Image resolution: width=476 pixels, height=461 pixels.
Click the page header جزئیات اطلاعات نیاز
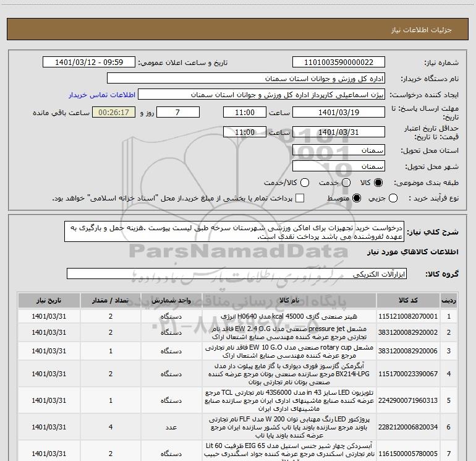coord(422,30)
